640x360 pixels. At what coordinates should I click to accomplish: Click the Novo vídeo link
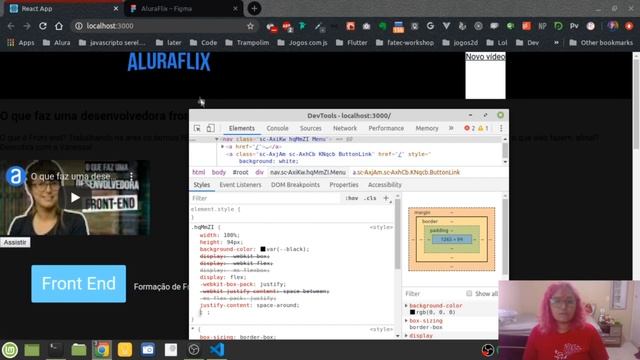[x=485, y=57]
